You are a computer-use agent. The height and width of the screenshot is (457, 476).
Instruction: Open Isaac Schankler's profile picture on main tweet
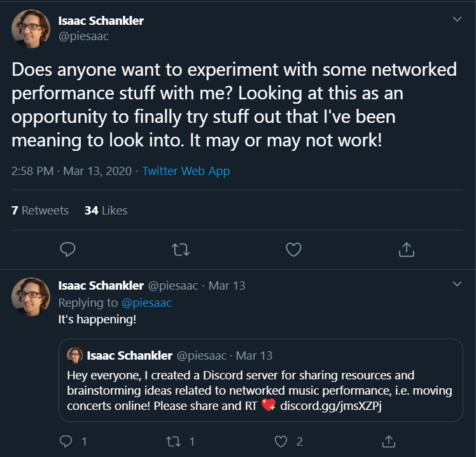31,29
